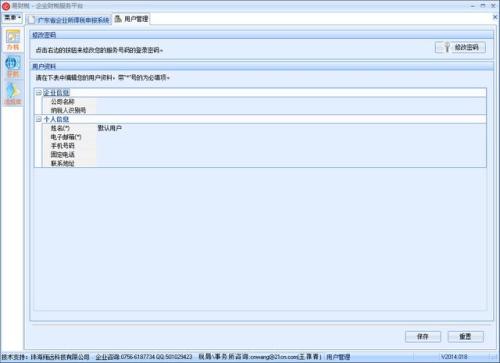500x363 pixels.
Task: Switch to 广东省企业所得税申报系统 tab
Action: click(x=69, y=20)
